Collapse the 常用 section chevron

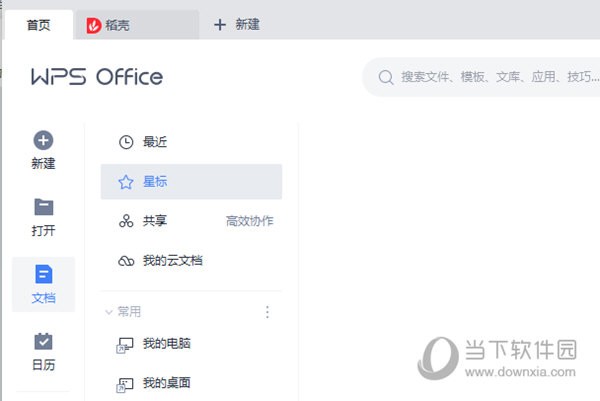point(109,312)
